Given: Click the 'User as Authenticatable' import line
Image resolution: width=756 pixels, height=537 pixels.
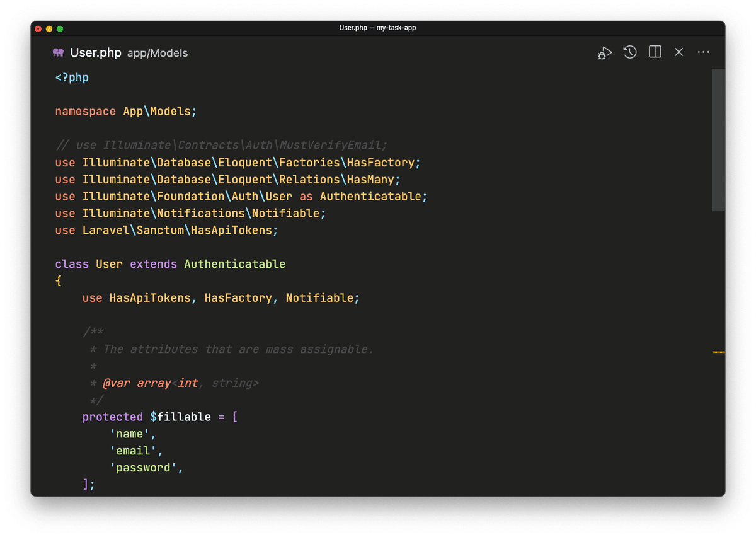Looking at the screenshot, I should pyautogui.click(x=241, y=197).
